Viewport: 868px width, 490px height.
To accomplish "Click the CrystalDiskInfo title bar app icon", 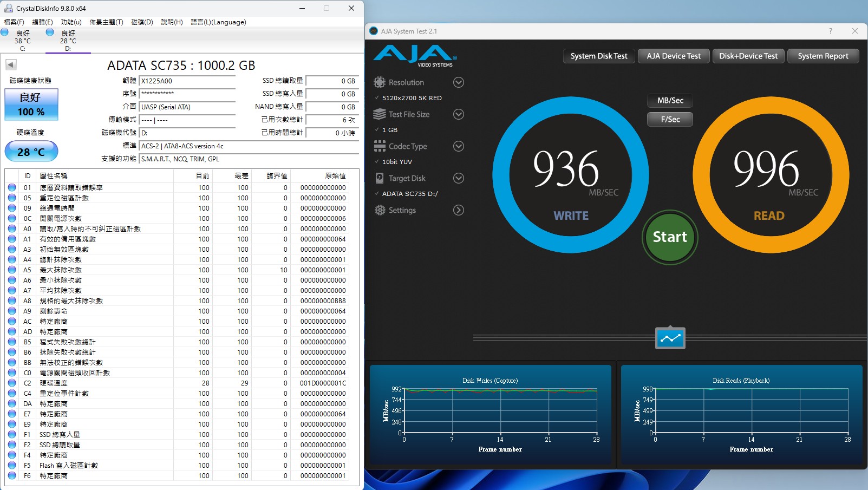I will click(x=9, y=8).
